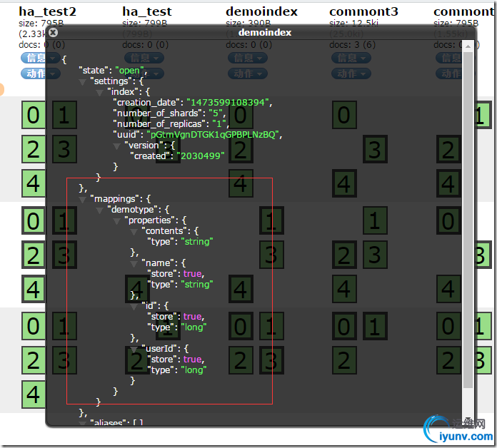
Task: Click the ha_test2 index name header
Action: coord(48,11)
